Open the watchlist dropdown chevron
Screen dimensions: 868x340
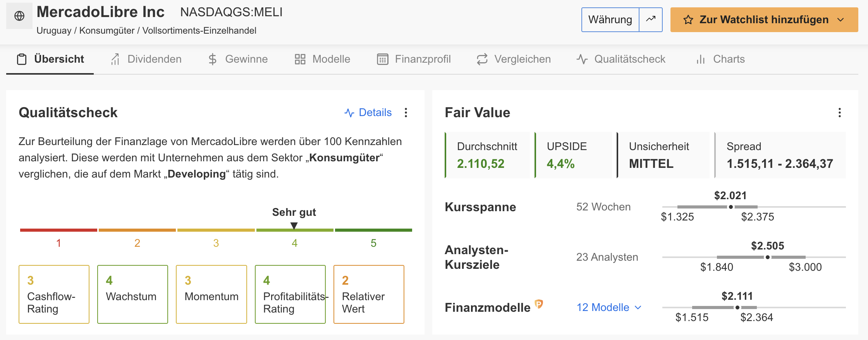(x=840, y=20)
